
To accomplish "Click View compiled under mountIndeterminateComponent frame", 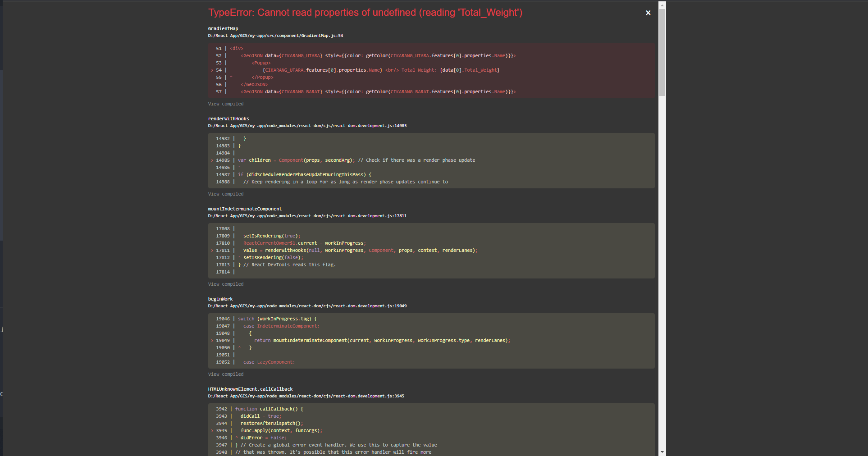I will click(226, 284).
